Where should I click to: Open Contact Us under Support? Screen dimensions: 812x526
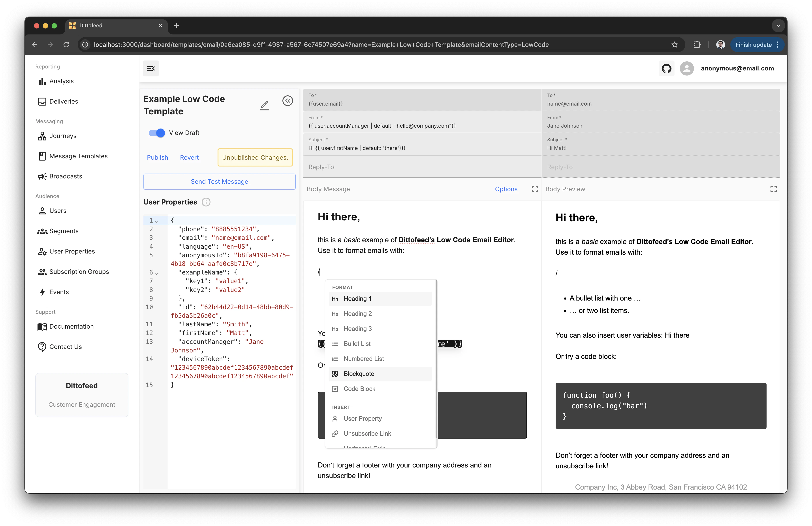[x=66, y=346]
